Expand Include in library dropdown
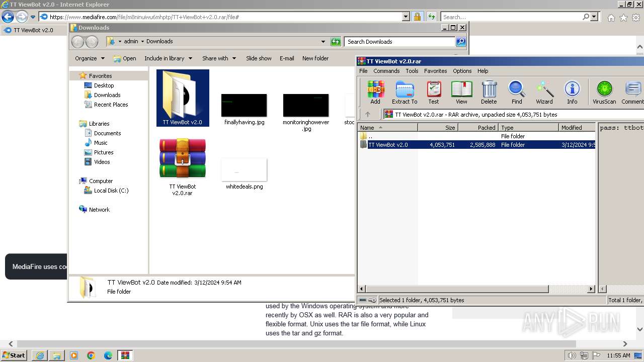This screenshot has height=362, width=644. 168,58
